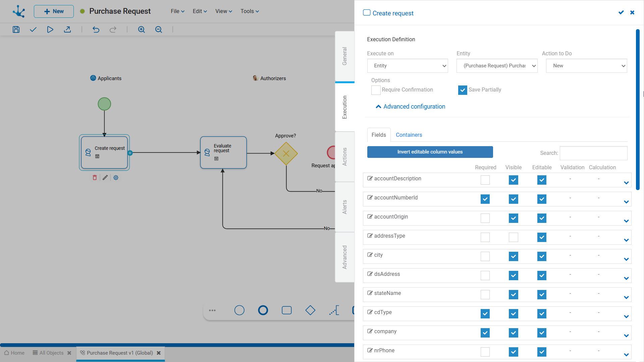This screenshot has height=362, width=644.
Task: Open the Actions side tab
Action: click(344, 157)
